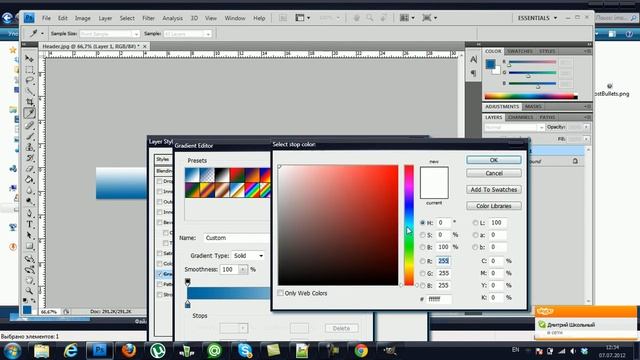This screenshot has height=360, width=640.
Task: Select the Eraser tool
Action: click(x=29, y=169)
